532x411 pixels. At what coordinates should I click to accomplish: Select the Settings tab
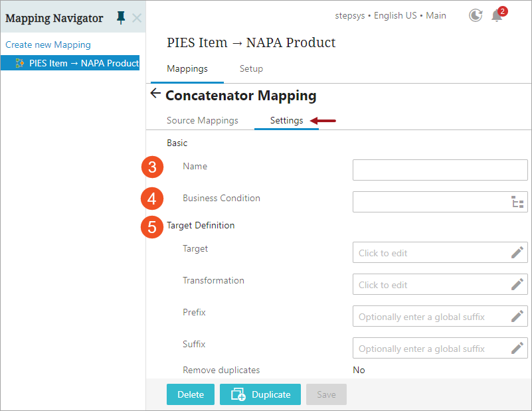(286, 120)
